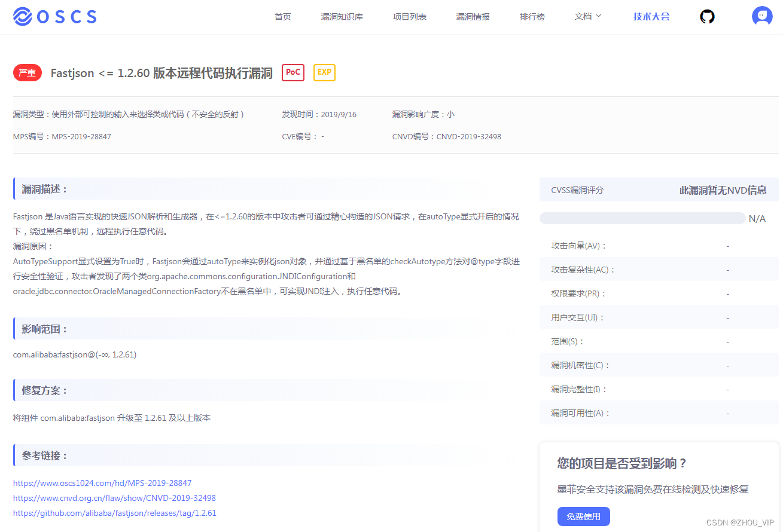The height and width of the screenshot is (532, 783).
Task: Click the 范围(S) row
Action: (659, 341)
